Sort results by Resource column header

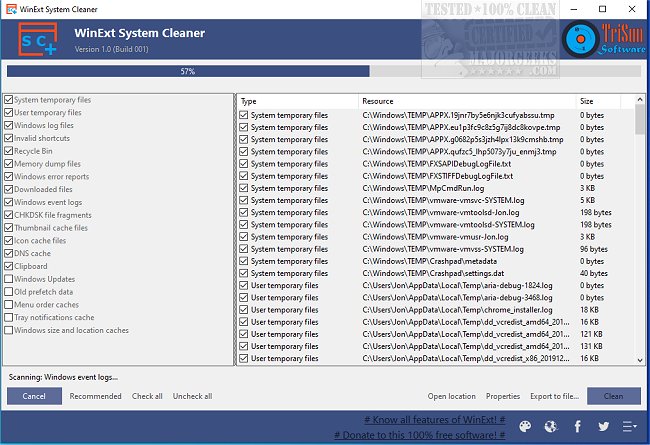pyautogui.click(x=467, y=101)
